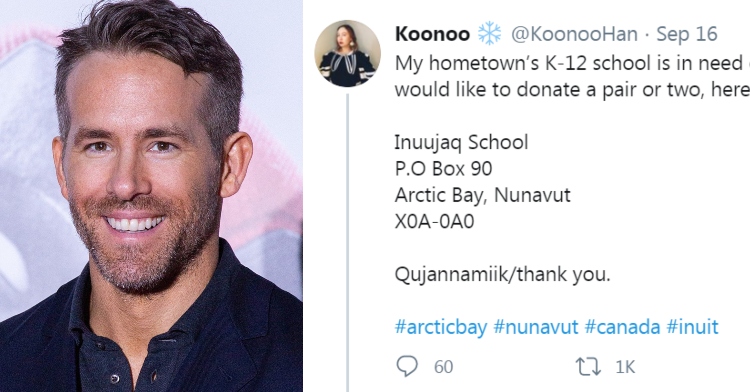Follow the #arcticbay hashtag
The height and width of the screenshot is (392, 750).
pyautogui.click(x=441, y=327)
